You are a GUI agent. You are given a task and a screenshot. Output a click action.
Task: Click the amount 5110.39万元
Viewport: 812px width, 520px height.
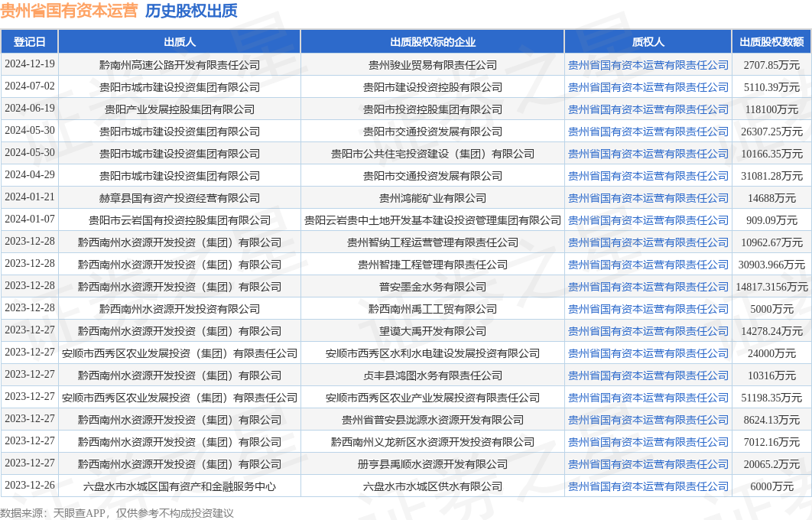(x=771, y=87)
